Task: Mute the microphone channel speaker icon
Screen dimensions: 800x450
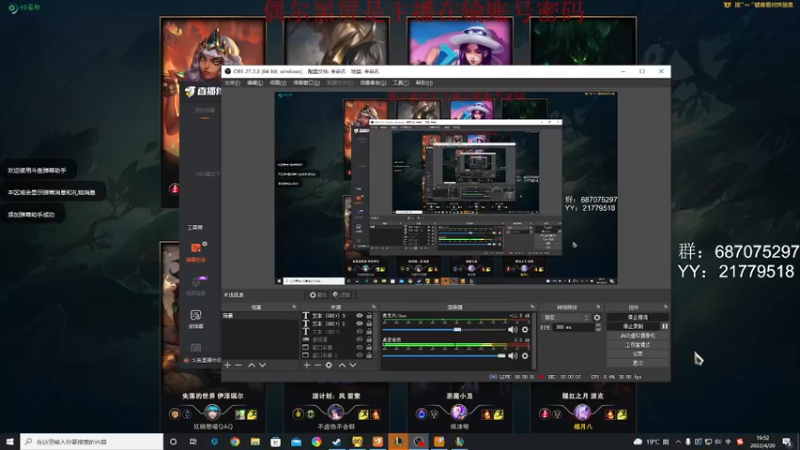Action: coord(513,330)
